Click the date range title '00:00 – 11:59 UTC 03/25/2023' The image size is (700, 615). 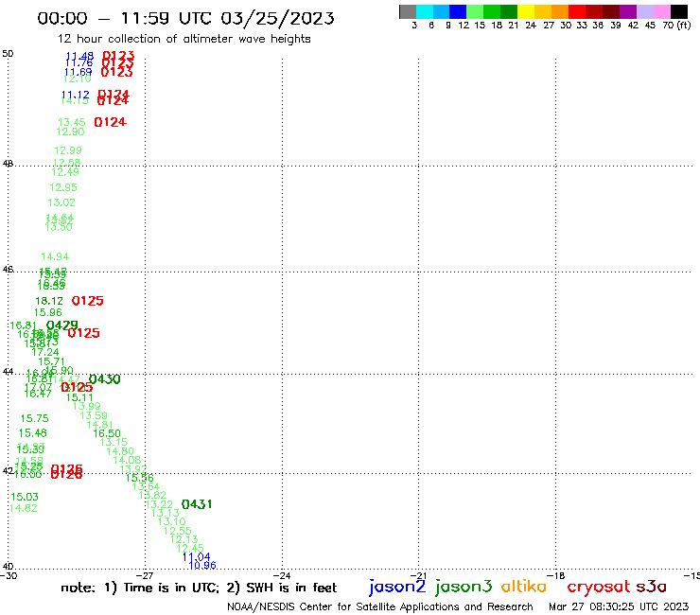click(185, 18)
